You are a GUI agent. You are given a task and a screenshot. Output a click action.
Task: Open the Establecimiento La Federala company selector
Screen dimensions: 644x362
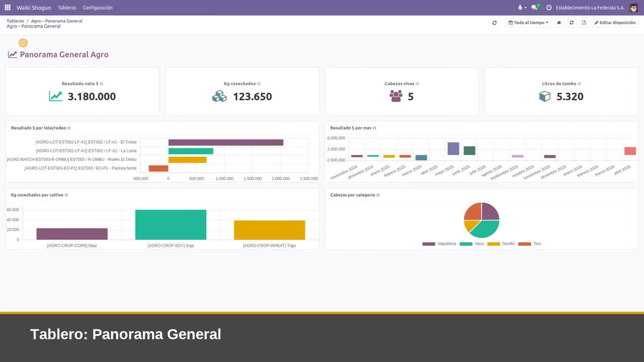click(x=590, y=8)
